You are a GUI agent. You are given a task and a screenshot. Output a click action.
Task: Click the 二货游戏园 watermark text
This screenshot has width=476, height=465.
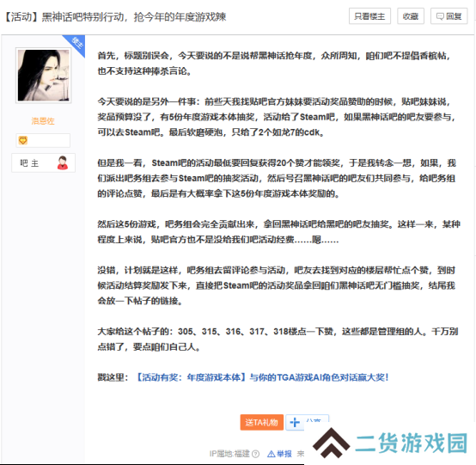coord(411,444)
